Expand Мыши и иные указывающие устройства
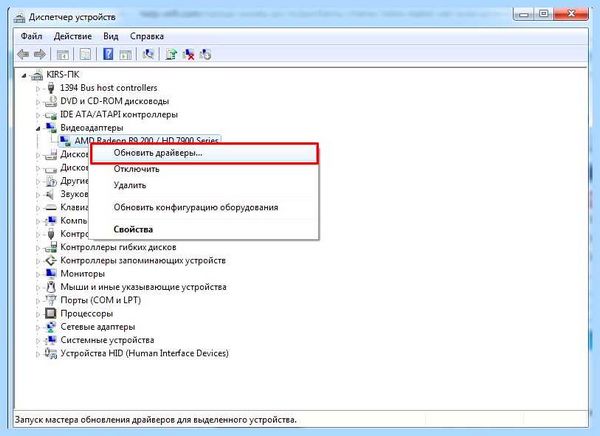This screenshot has height=436, width=600. (x=38, y=288)
